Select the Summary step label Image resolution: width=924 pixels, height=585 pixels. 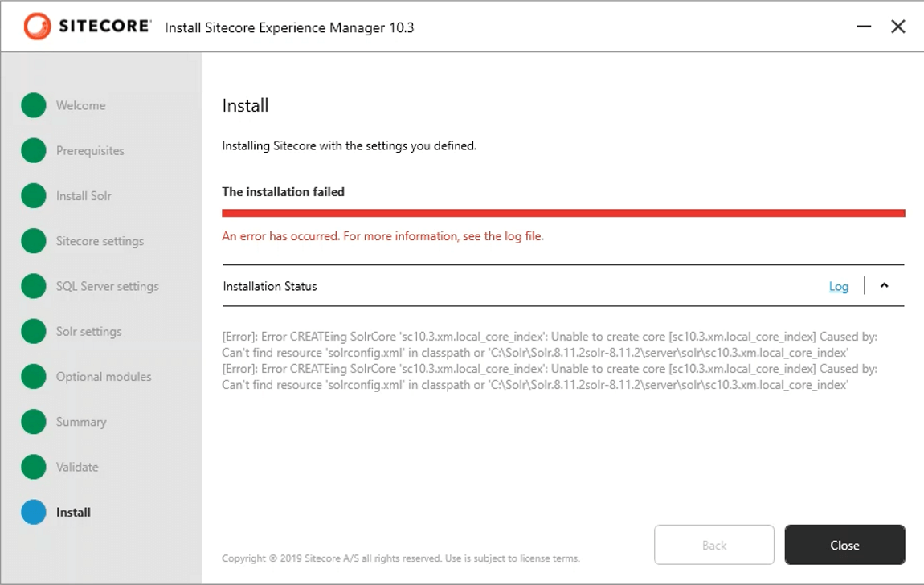81,422
